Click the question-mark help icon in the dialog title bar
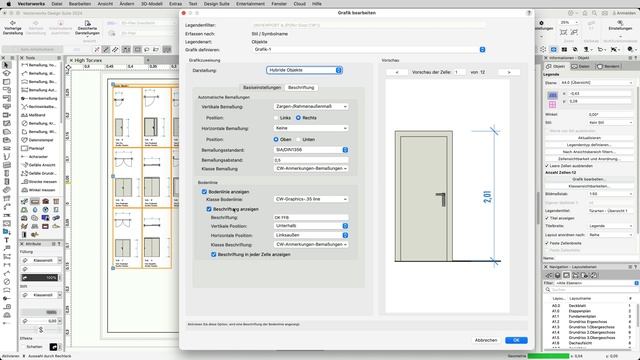 529,13
